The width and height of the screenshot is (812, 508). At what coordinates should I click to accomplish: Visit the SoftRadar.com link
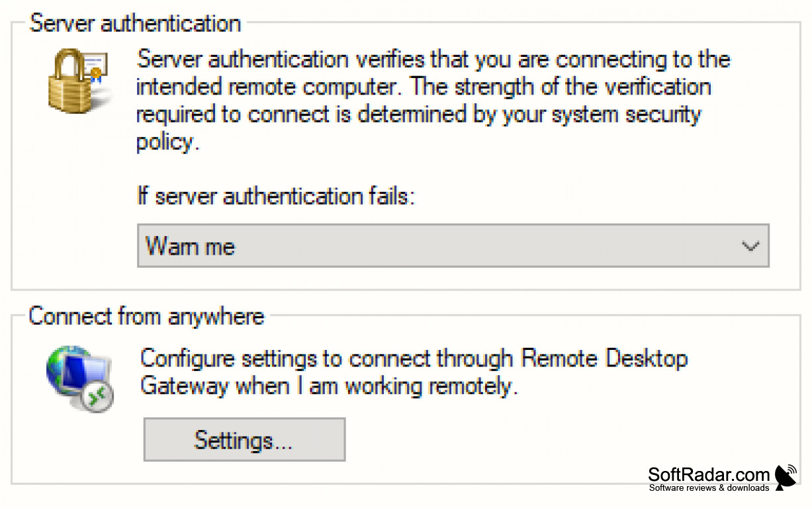coord(708,474)
